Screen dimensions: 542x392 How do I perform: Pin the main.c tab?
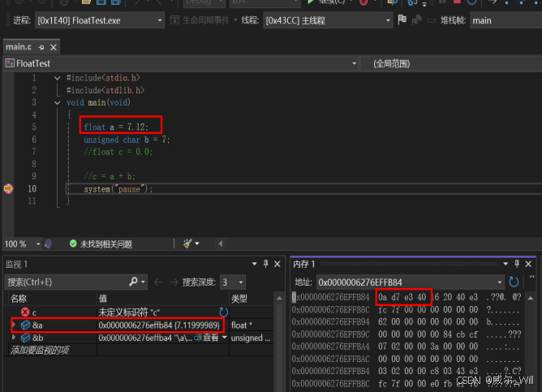tap(41, 47)
